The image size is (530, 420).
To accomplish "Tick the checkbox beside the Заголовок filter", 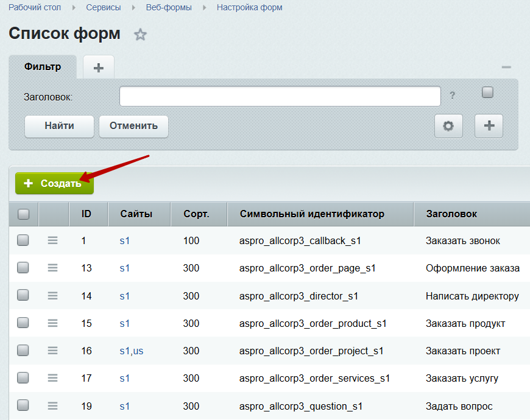I will [x=487, y=93].
